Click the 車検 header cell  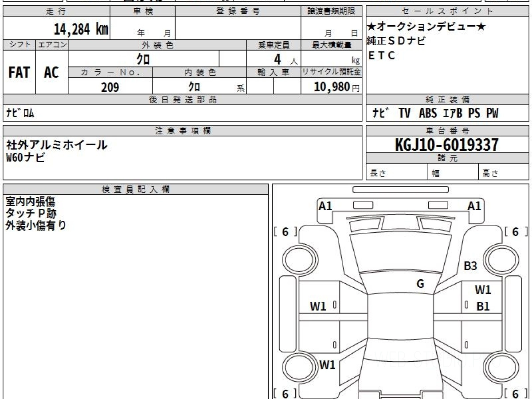(143, 12)
